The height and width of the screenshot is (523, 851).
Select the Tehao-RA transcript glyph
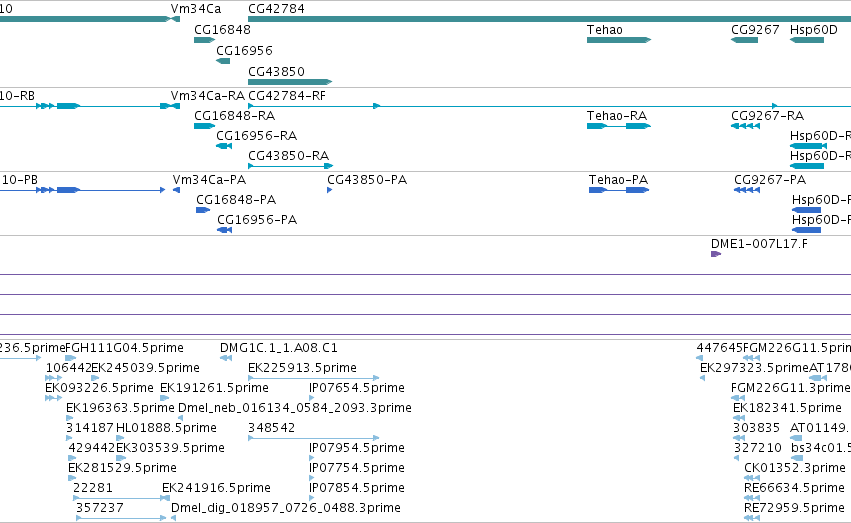point(619,126)
